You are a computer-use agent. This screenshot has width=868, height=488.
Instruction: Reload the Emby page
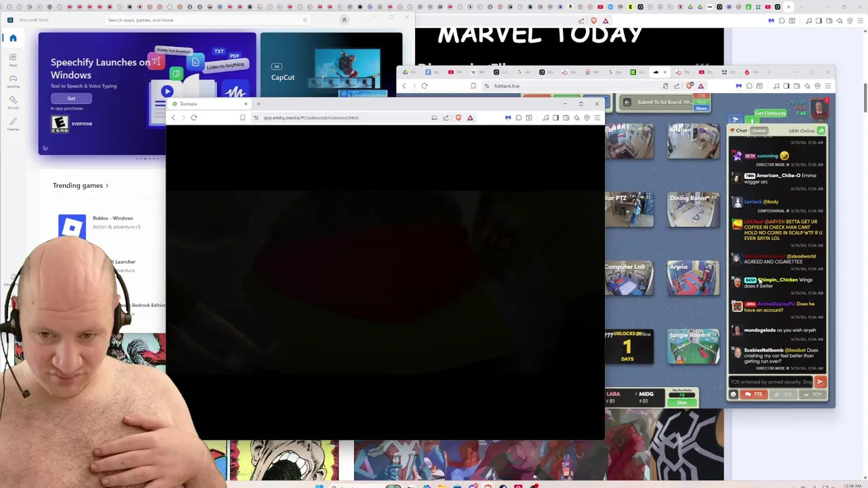point(194,118)
